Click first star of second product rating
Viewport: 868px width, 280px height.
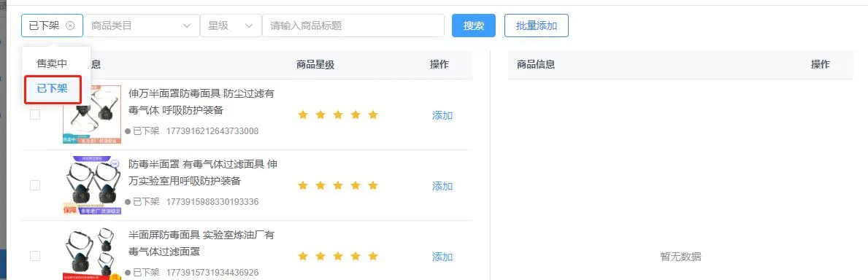point(303,185)
